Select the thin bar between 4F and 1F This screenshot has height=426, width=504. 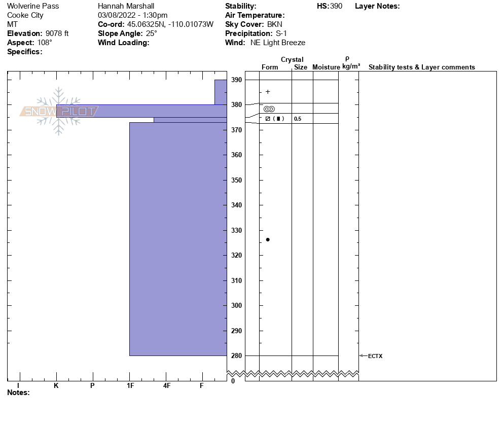[190, 120]
